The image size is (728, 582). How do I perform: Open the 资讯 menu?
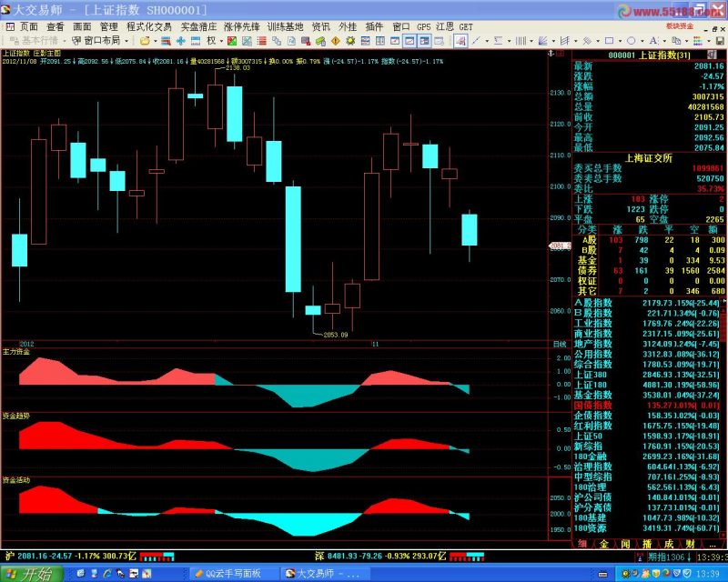coord(321,27)
